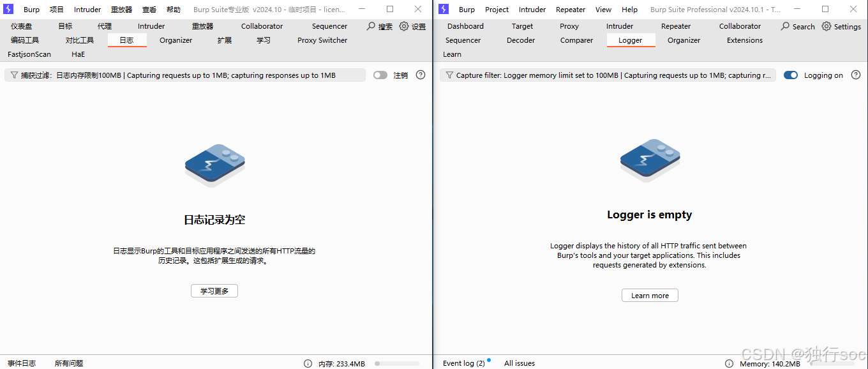The width and height of the screenshot is (868, 369).
Task: Open help question-mark icon beside Logging on
Action: click(856, 75)
